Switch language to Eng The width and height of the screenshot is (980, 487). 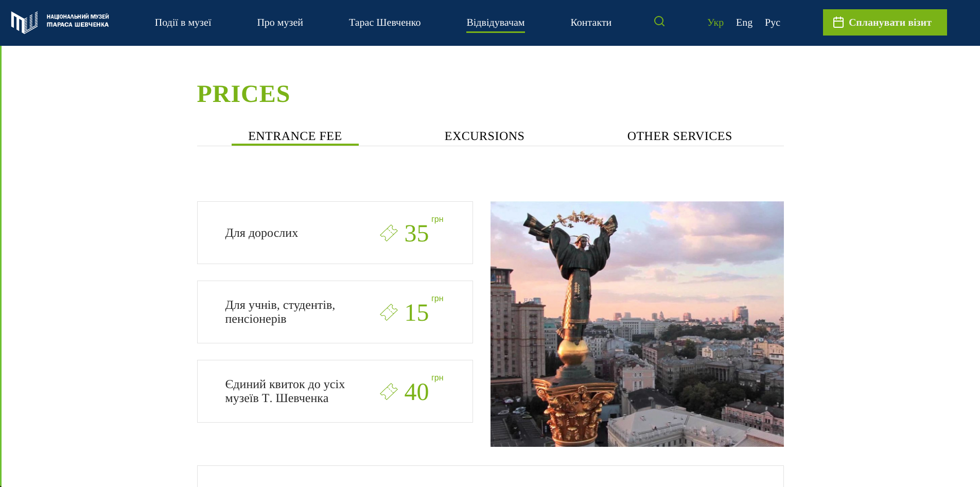[x=744, y=23]
